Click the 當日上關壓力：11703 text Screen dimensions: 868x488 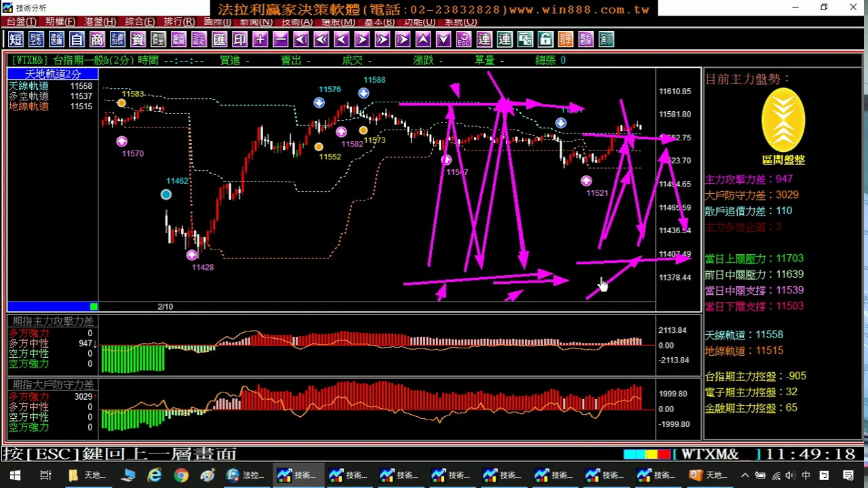754,258
